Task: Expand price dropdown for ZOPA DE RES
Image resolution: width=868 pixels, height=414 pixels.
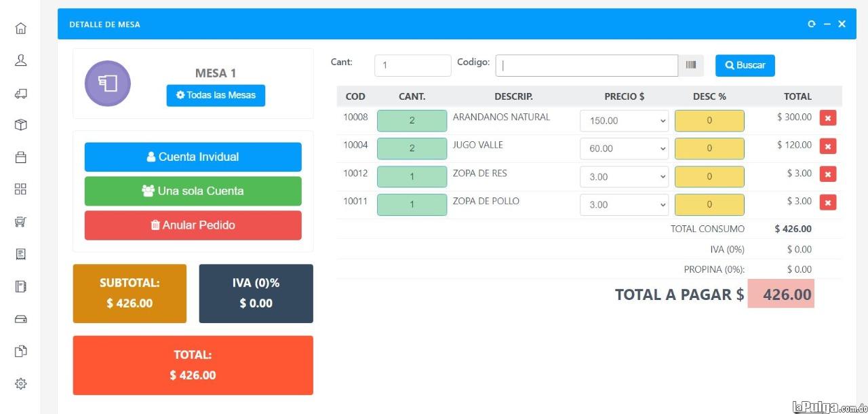Action: [624, 177]
